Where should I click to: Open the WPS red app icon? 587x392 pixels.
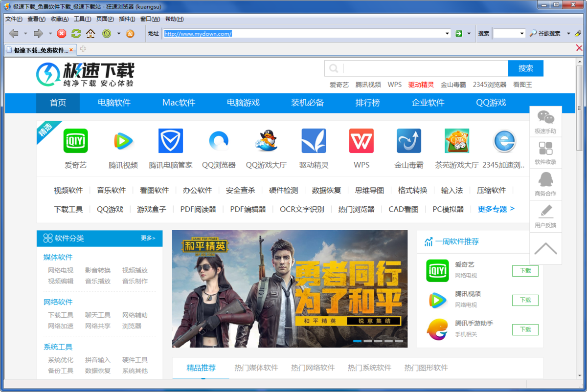click(361, 141)
